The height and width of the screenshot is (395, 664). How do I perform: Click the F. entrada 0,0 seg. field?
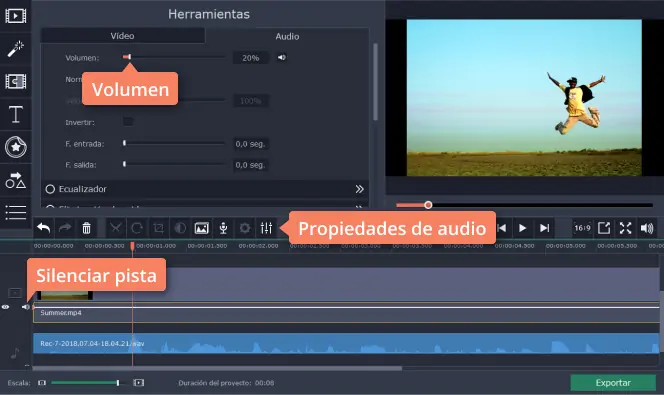(x=251, y=144)
